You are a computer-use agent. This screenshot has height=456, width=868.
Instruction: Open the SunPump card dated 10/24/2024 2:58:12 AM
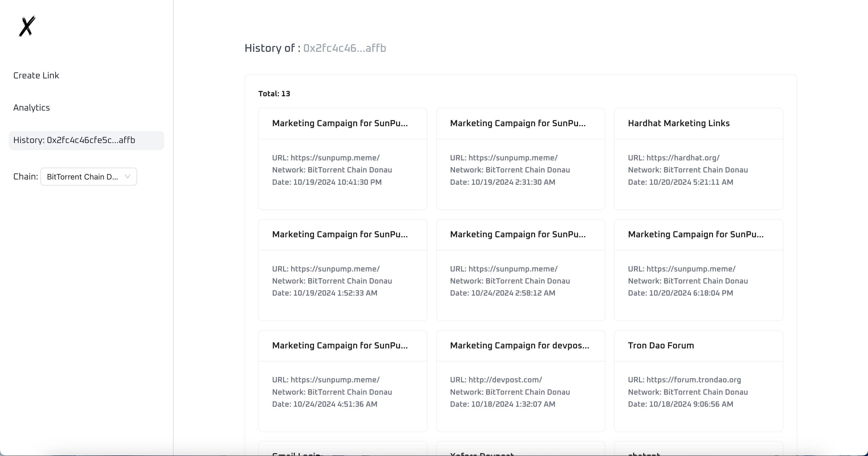point(521,270)
